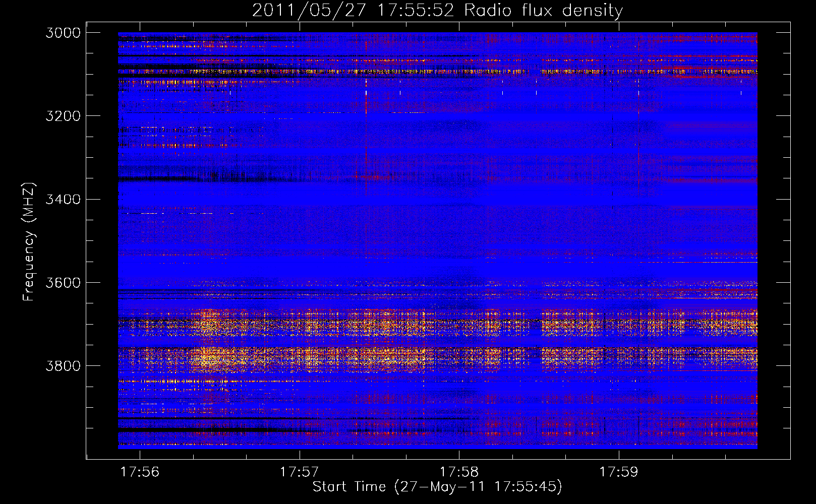Click the "Start Time (27-May-11 17:55:45)" x-axis label
Screen dimensions: 816x504
437,487
